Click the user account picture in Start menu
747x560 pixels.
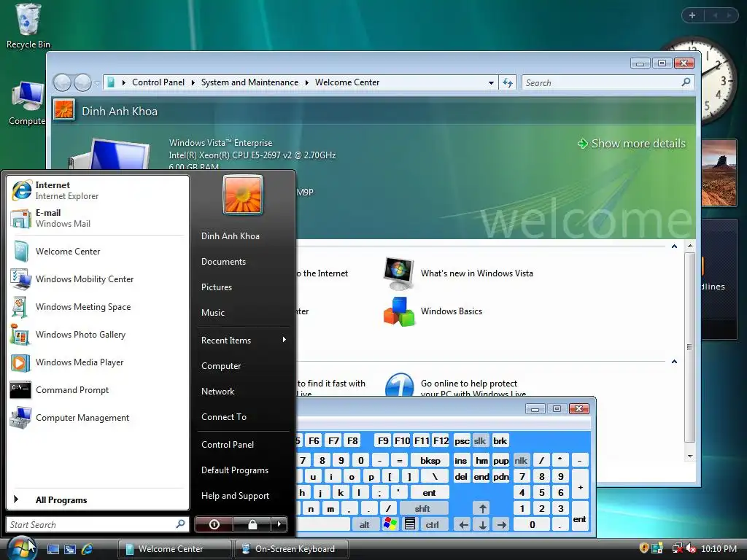point(242,195)
